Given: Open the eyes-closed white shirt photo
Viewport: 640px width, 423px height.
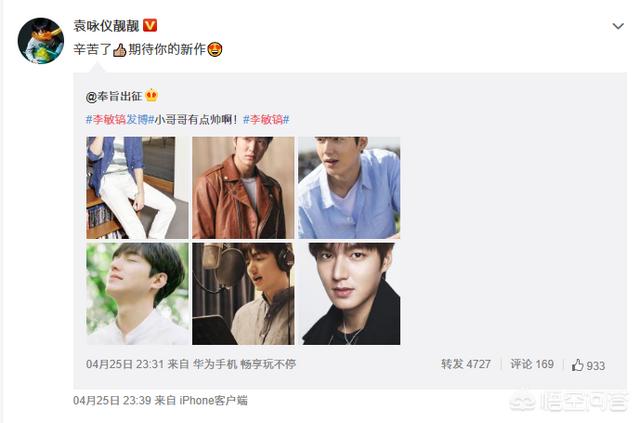Looking at the screenshot, I should coord(137,294).
